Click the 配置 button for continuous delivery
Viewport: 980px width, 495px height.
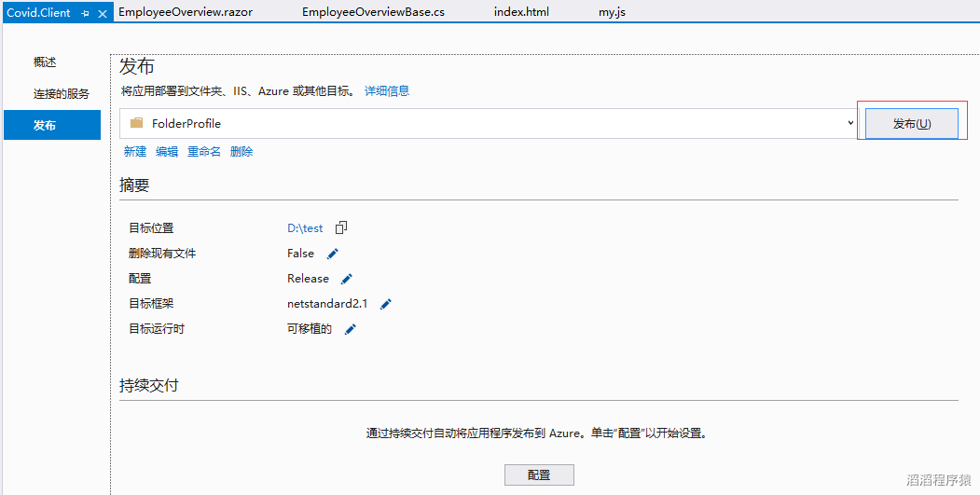click(539, 474)
